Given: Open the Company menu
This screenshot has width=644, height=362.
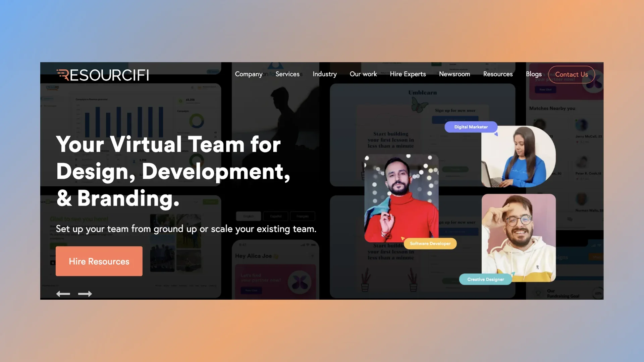Looking at the screenshot, I should click(x=249, y=74).
